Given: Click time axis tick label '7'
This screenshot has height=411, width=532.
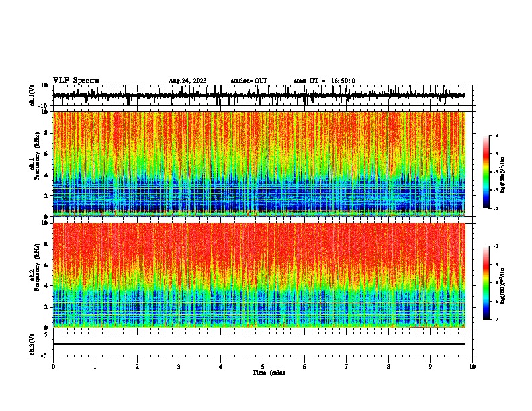Looking at the screenshot, I should [x=347, y=367].
